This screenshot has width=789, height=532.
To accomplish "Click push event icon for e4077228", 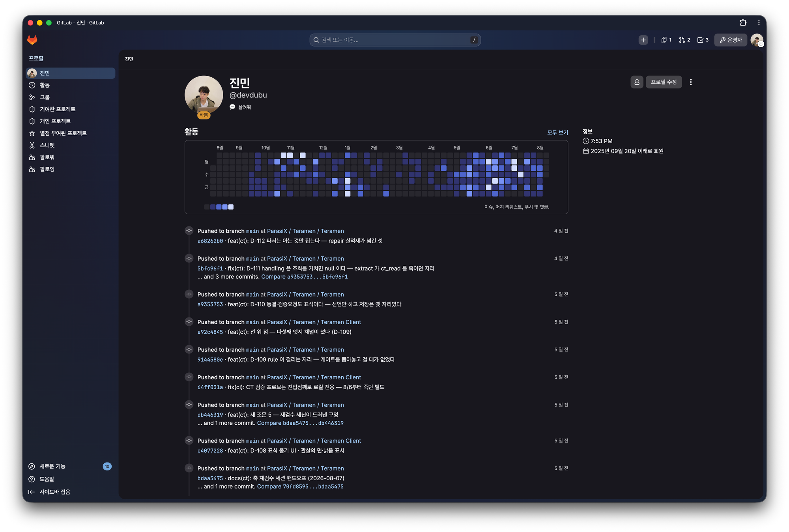I will tap(189, 441).
